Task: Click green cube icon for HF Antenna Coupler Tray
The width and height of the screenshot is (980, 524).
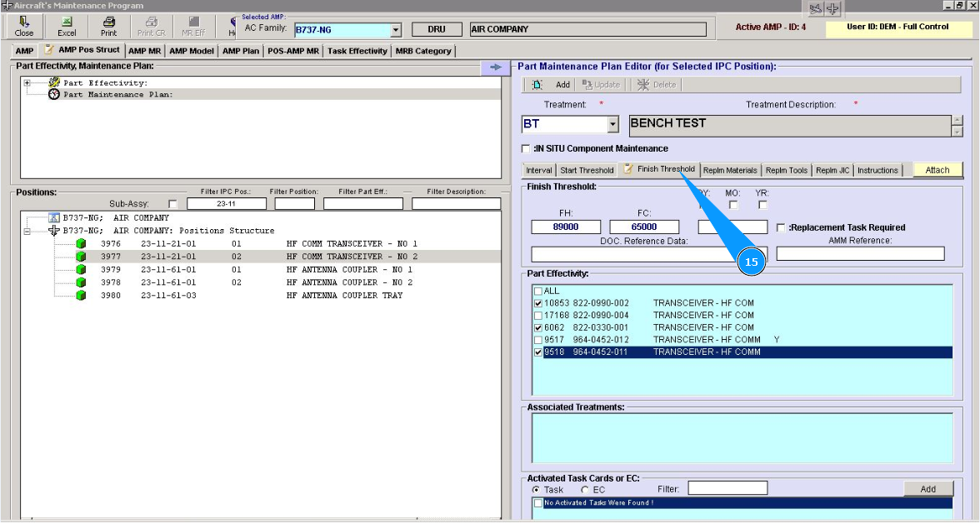Action: tap(81, 296)
